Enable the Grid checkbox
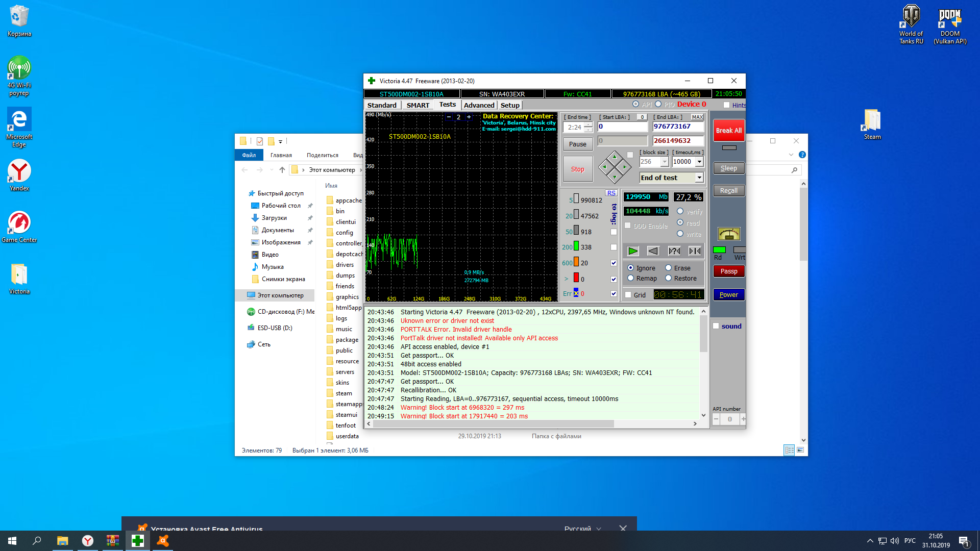 pyautogui.click(x=628, y=295)
